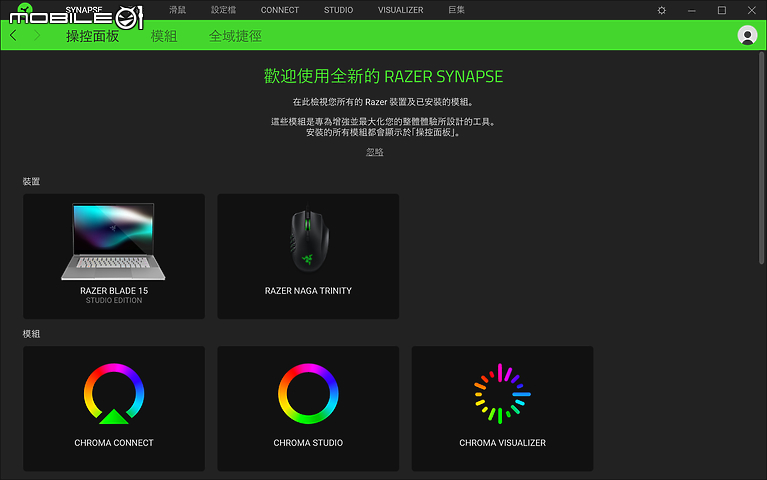This screenshot has width=767, height=480.
Task: Launch the Chroma Visualizer burst icon
Action: pos(502,394)
